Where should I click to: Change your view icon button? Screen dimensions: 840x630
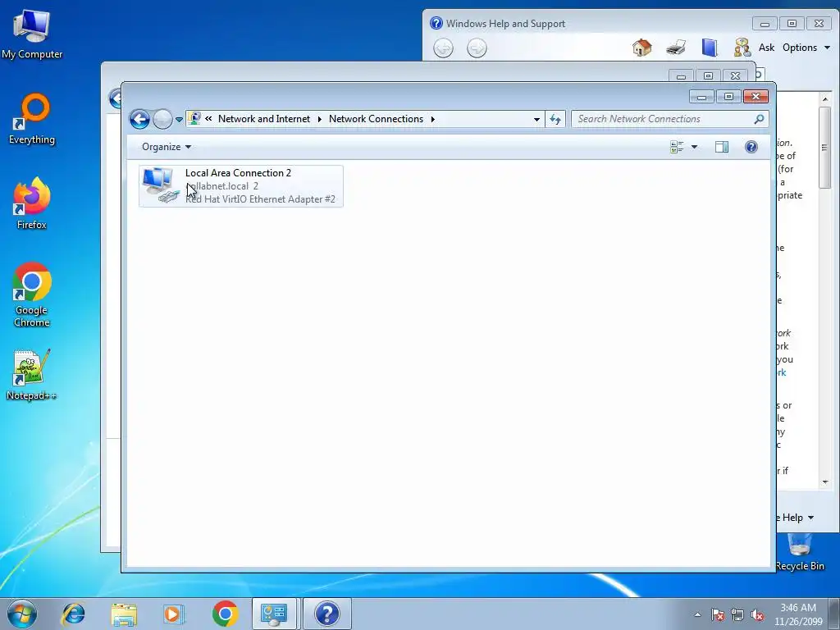[x=677, y=147]
